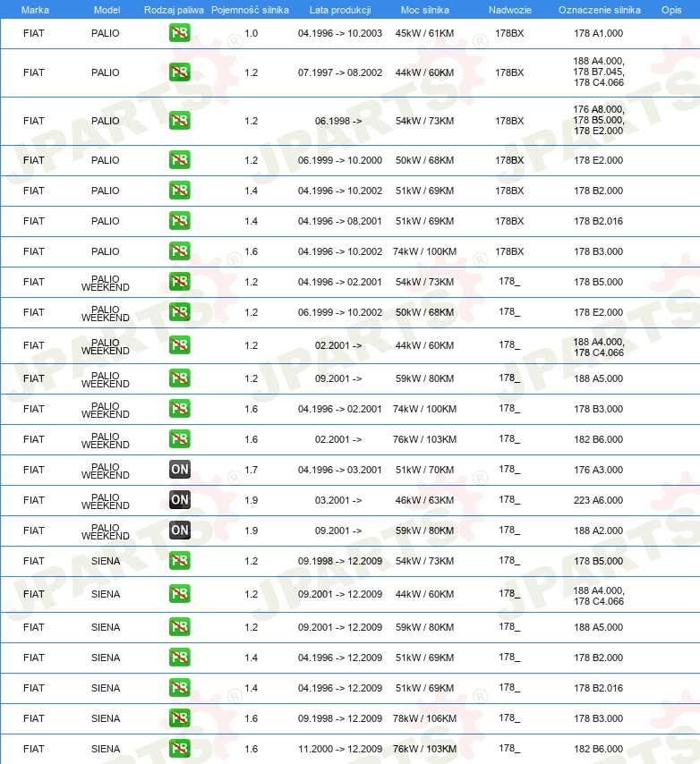Click the Moc silnika column header

pos(424,10)
